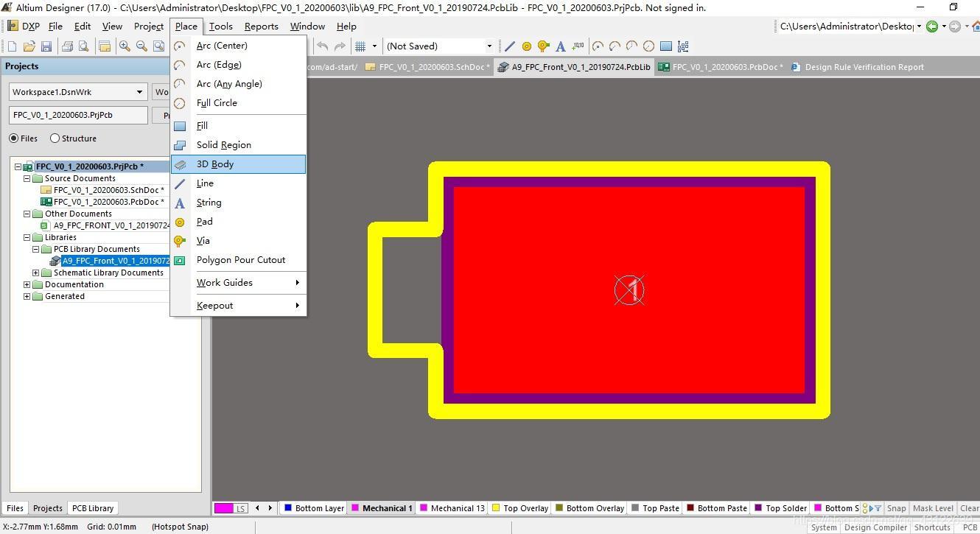This screenshot has width=980, height=534.
Task: Collapse the PCB Library Documents folder
Action: pos(36,249)
